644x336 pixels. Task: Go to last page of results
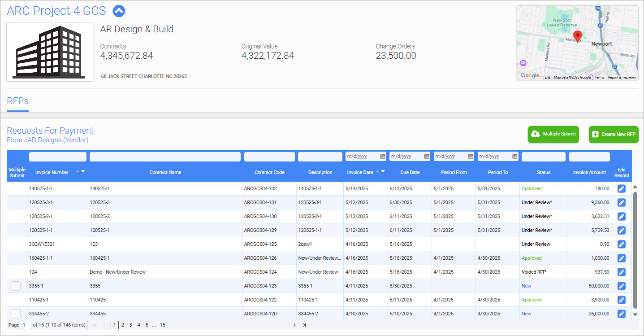pyautogui.click(x=304, y=325)
